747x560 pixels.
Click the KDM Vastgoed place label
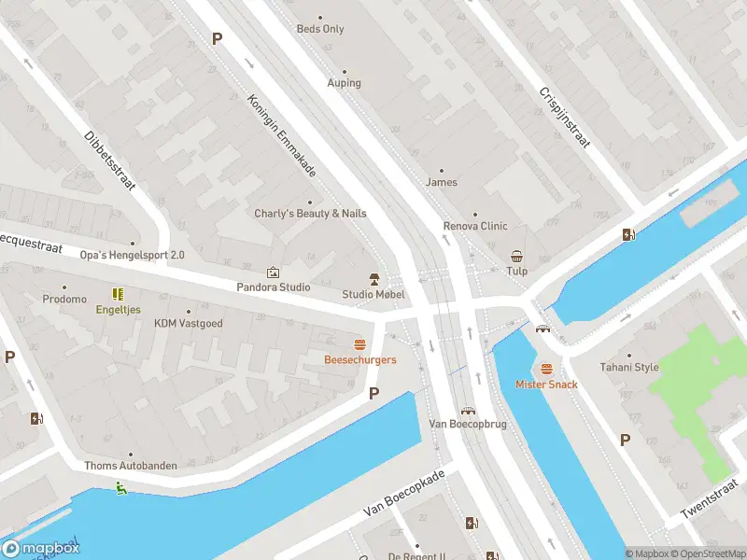189,323
